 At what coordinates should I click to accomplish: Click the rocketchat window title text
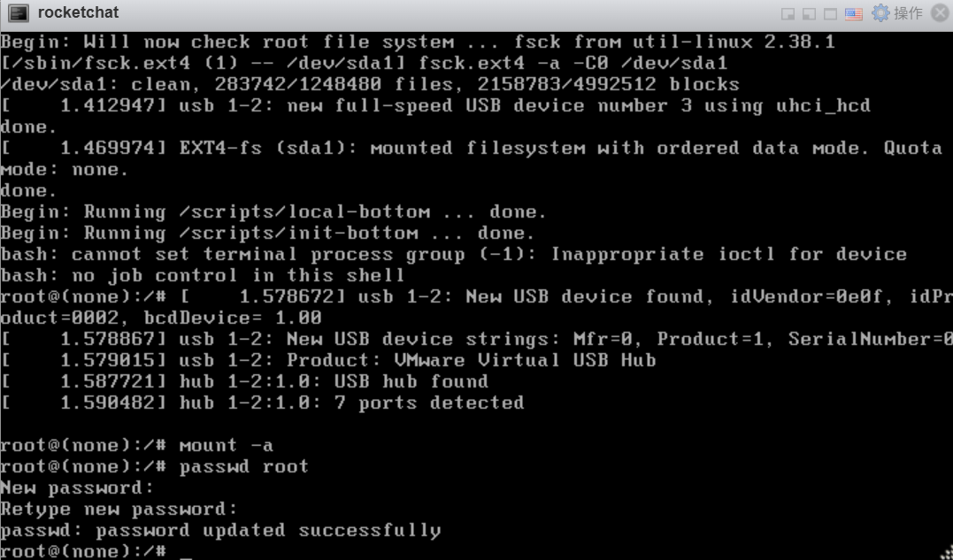79,12
